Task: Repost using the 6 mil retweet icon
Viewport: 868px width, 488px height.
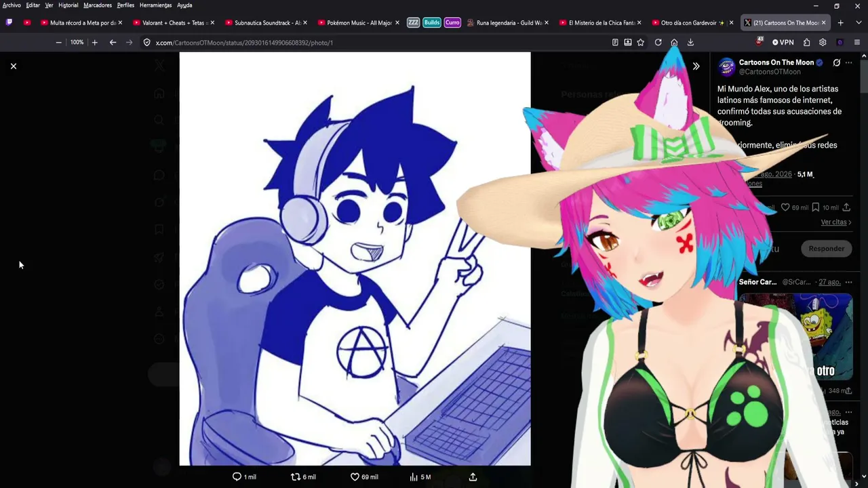Action: [x=295, y=476]
